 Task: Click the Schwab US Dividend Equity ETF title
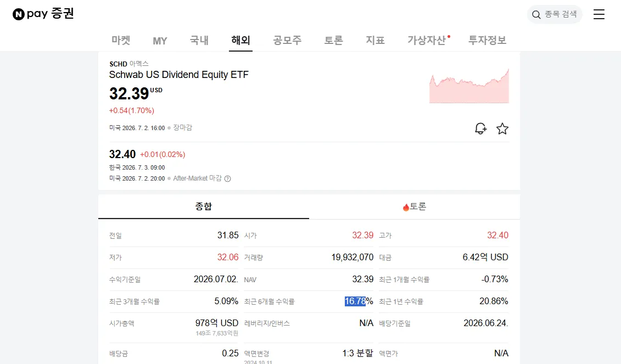click(x=178, y=75)
